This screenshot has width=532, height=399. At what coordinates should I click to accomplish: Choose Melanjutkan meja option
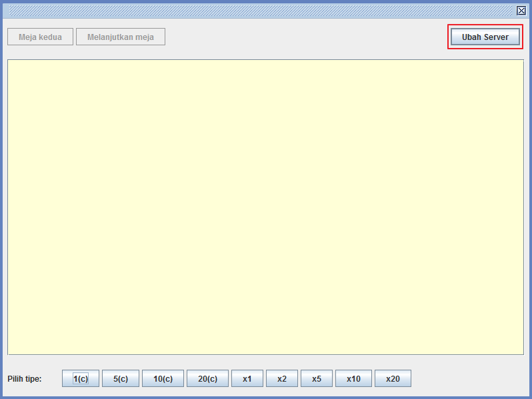point(121,37)
